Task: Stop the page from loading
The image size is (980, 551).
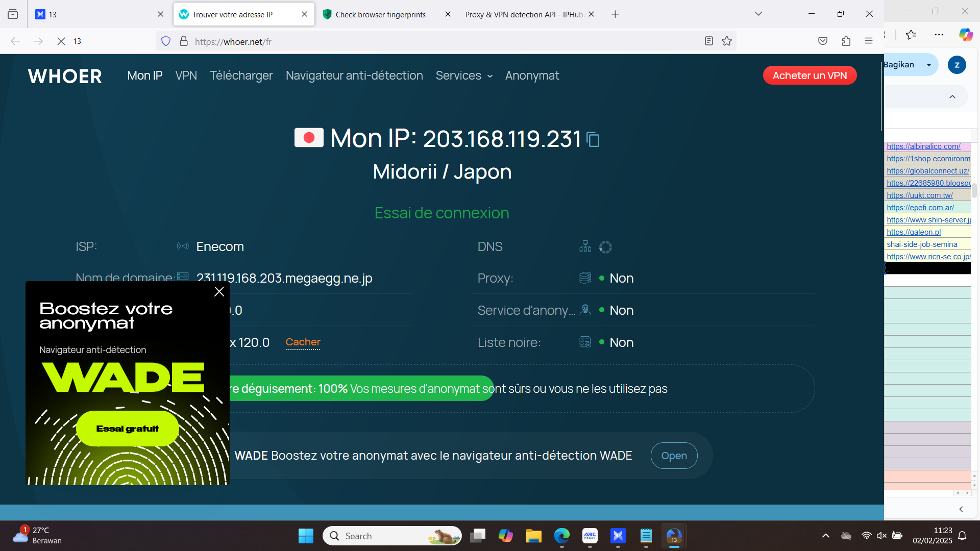Action: (x=61, y=41)
